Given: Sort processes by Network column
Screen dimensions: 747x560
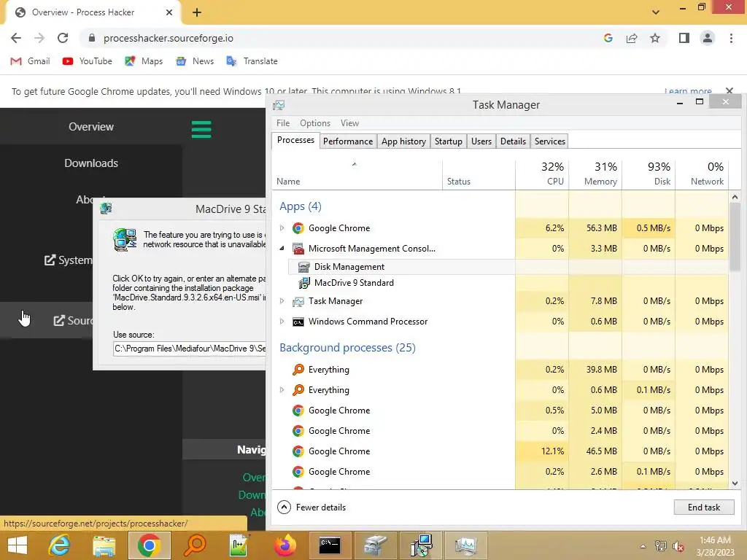Looking at the screenshot, I should [x=703, y=174].
